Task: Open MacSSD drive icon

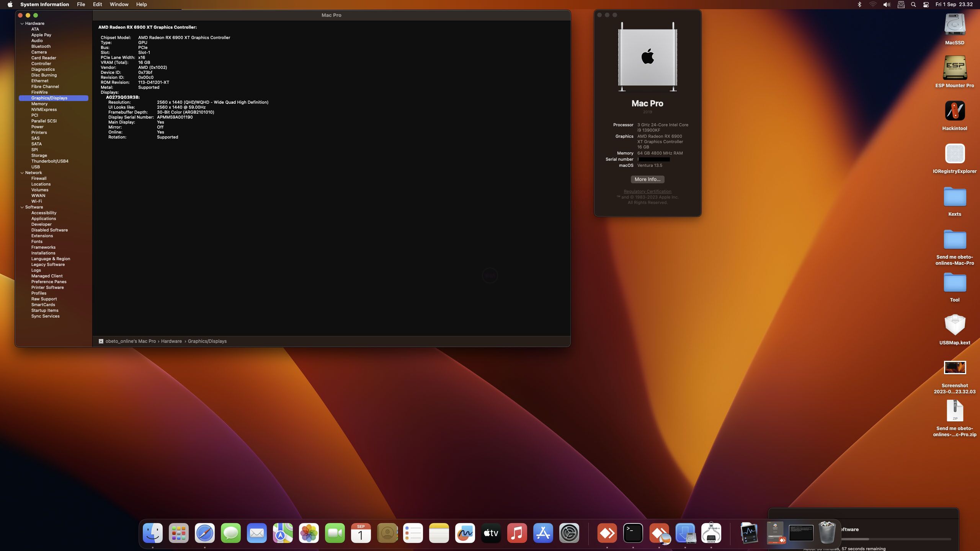Action: [954, 26]
